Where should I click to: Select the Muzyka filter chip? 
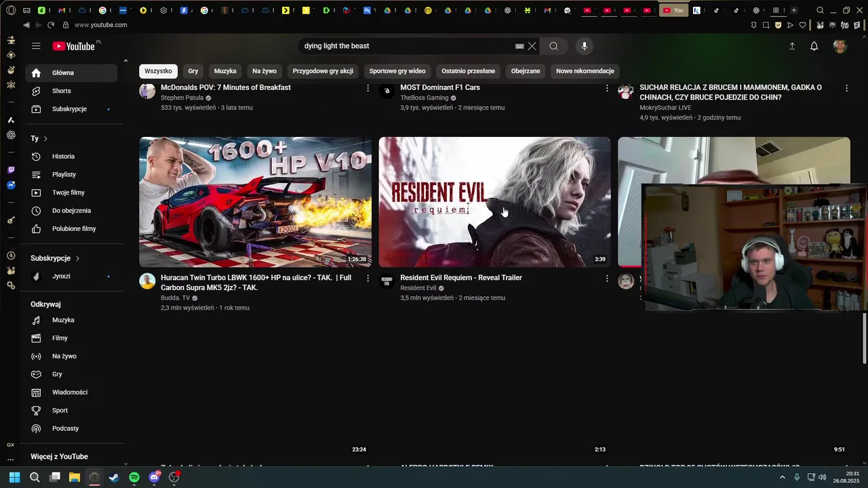[225, 71]
